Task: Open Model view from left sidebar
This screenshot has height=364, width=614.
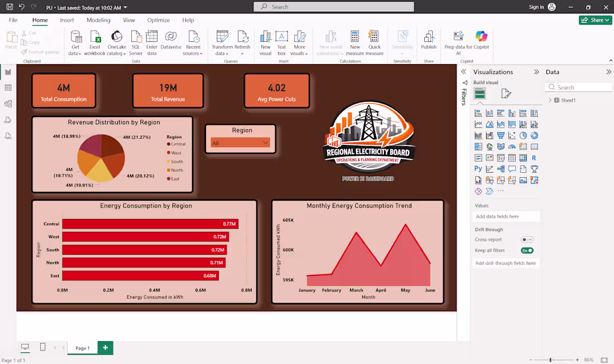Action: tap(8, 104)
